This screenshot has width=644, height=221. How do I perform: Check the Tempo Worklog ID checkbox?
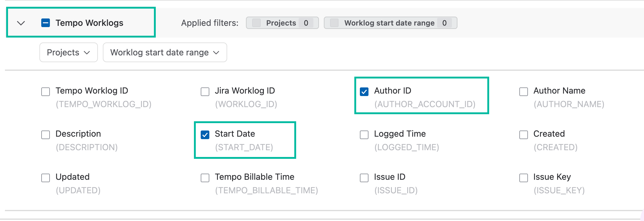pos(46,92)
